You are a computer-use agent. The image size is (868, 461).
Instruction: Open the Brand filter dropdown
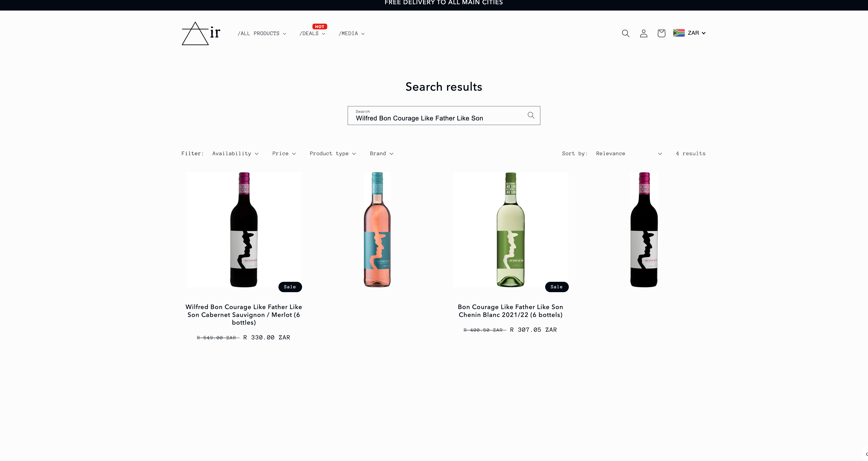[x=381, y=153]
